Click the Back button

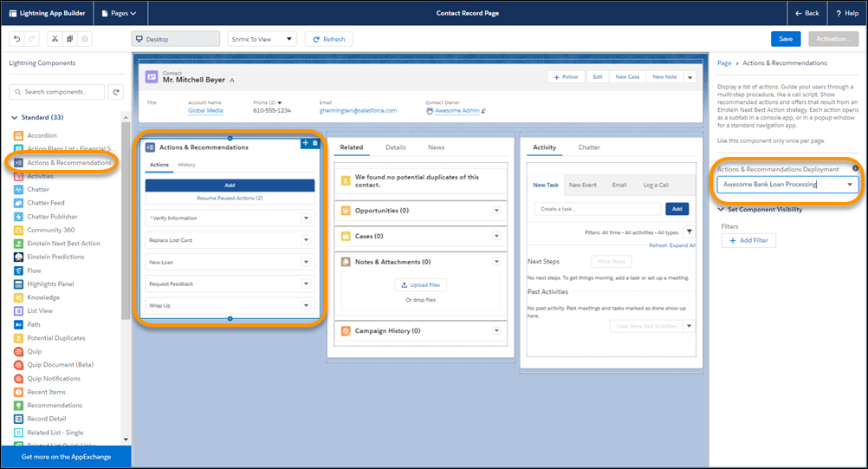coord(807,13)
